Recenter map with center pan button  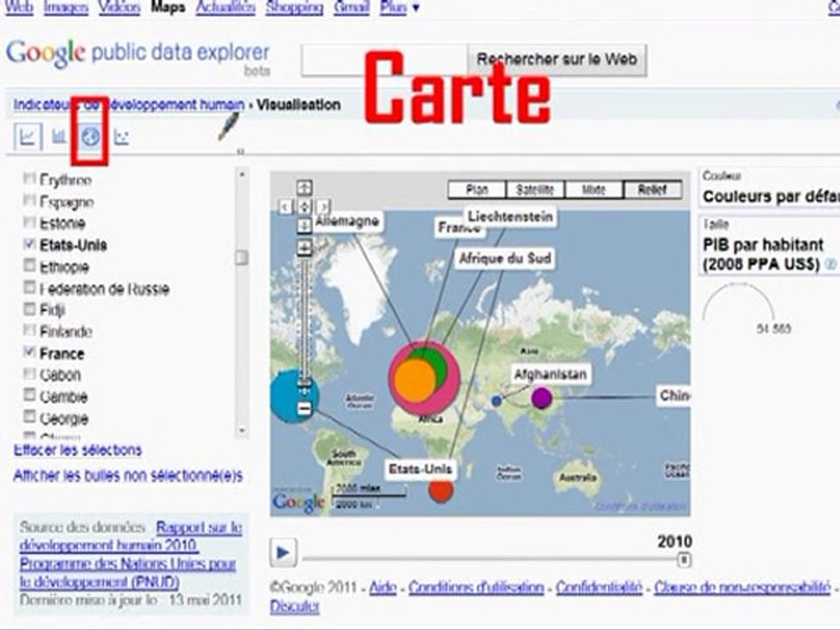tap(304, 206)
